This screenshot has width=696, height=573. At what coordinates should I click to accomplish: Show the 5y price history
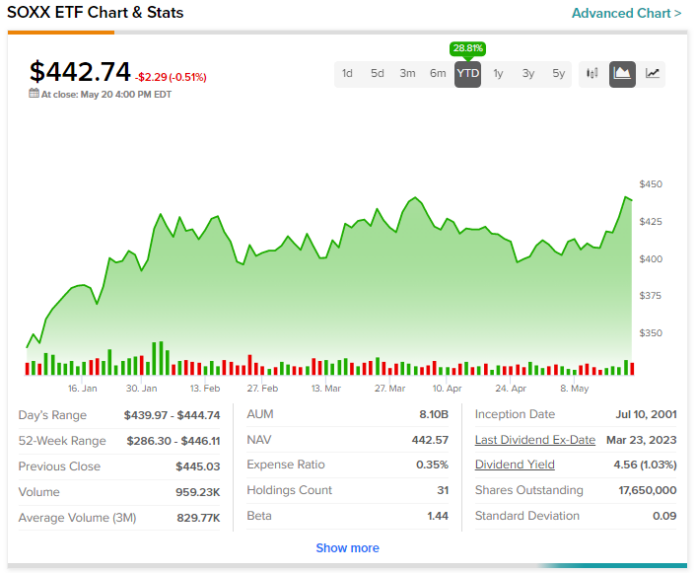(558, 73)
